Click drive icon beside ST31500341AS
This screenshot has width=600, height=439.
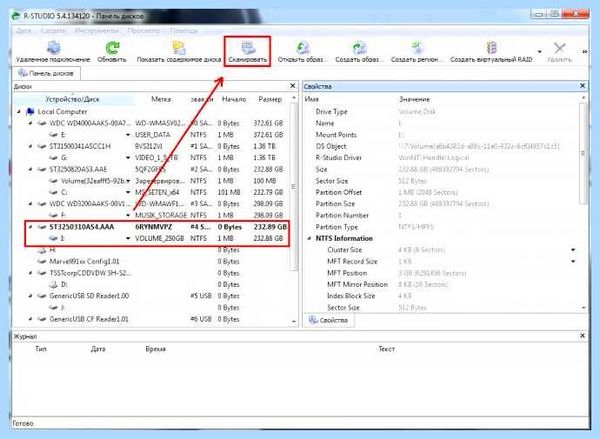[x=42, y=146]
